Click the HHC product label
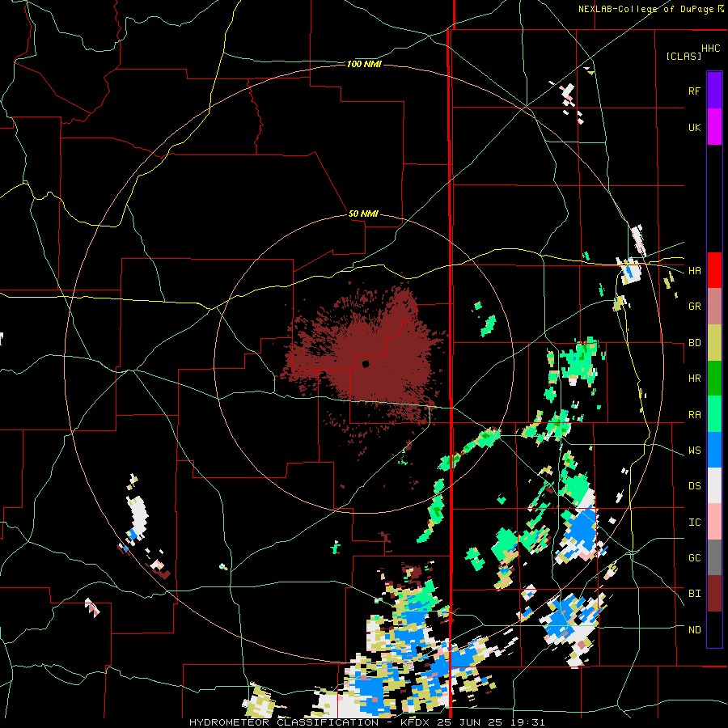The image size is (728, 728). (710, 49)
